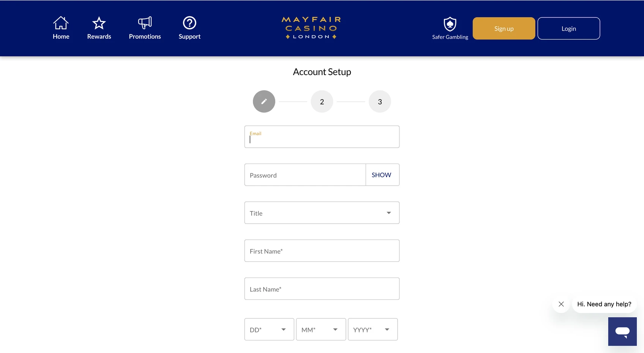Jump to step 2 of Account Setup
The height and width of the screenshot is (353, 644).
pyautogui.click(x=322, y=101)
